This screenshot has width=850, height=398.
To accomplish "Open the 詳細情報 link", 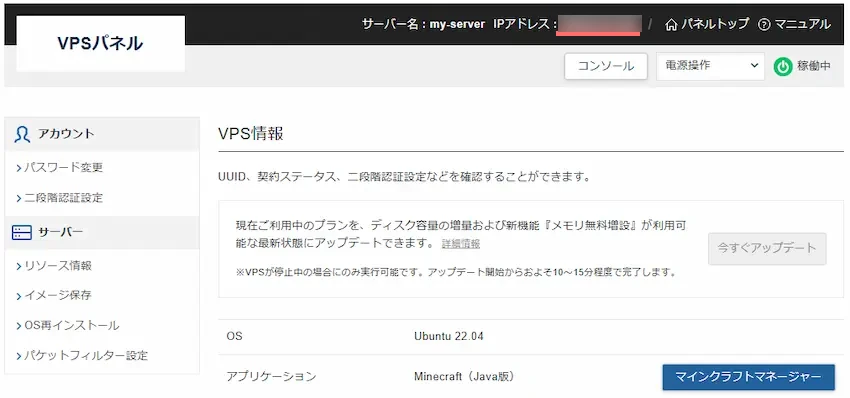I will coord(461,244).
